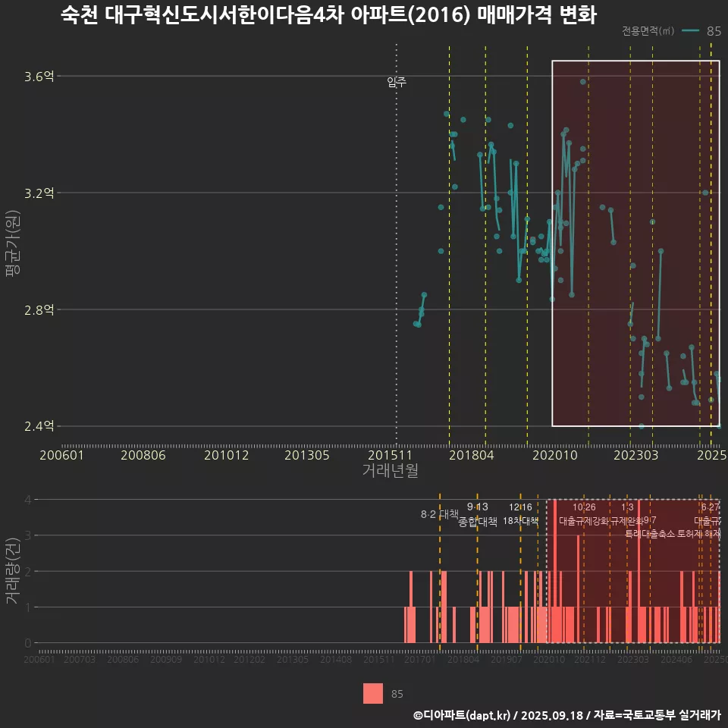Click 202112 tick on the volume chart axis

coord(590,659)
